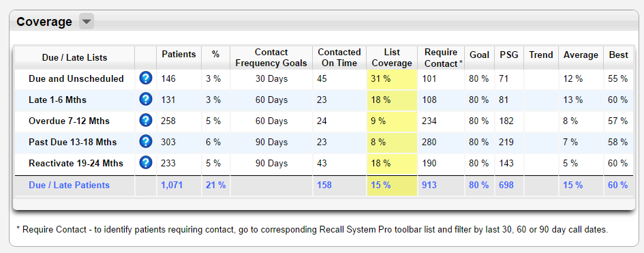Click total contacted on time 158
The height and width of the screenshot is (253, 644).
click(x=324, y=185)
